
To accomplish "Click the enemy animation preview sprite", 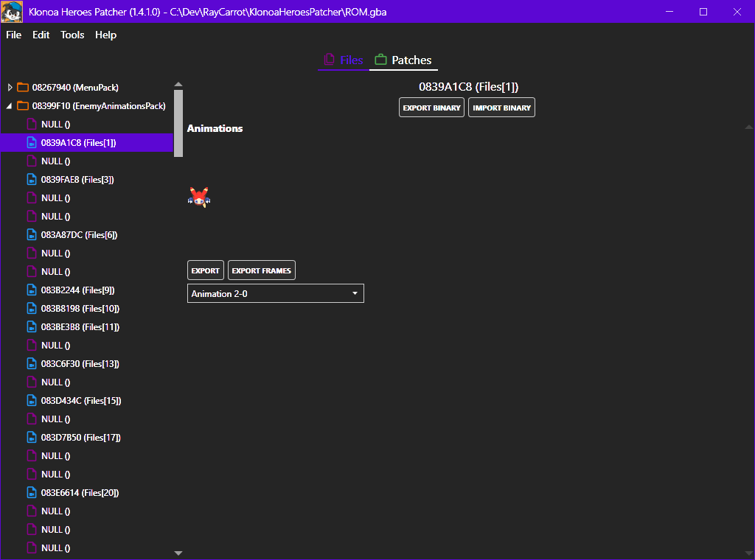I will (x=199, y=197).
